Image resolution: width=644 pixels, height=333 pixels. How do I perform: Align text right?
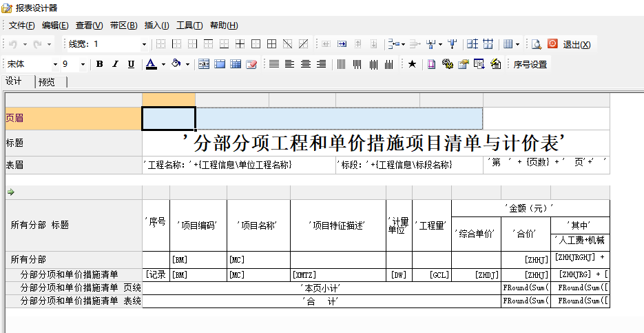click(x=322, y=64)
